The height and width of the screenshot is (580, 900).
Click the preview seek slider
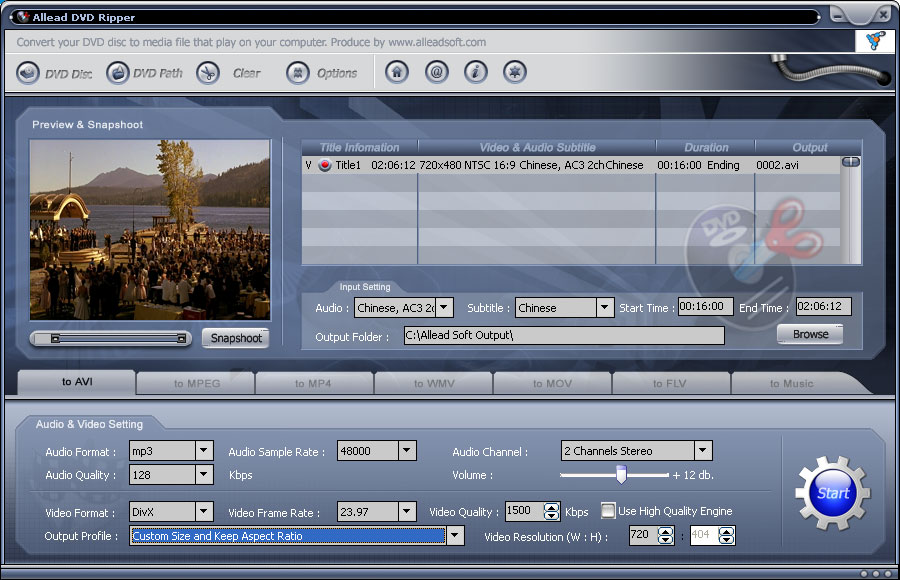[x=111, y=339]
